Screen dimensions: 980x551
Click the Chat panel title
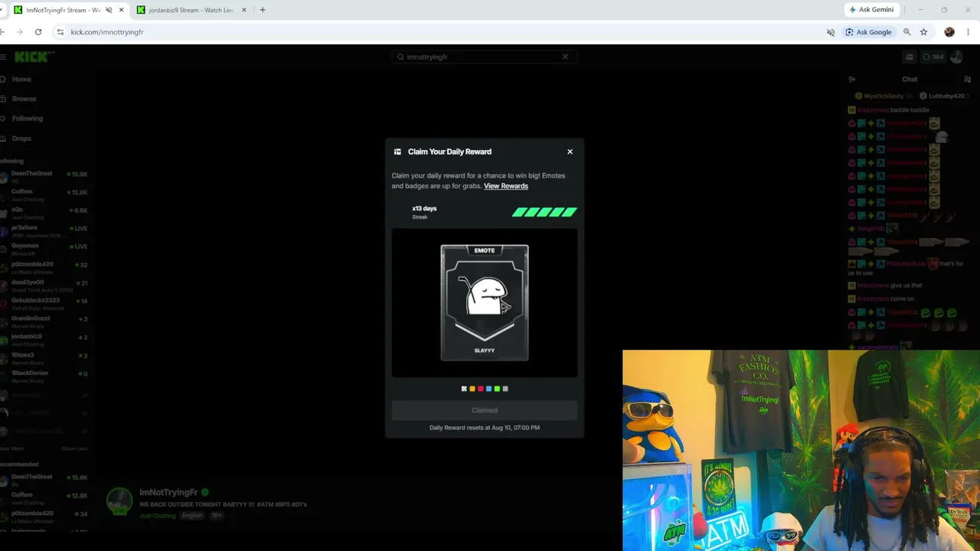[910, 80]
